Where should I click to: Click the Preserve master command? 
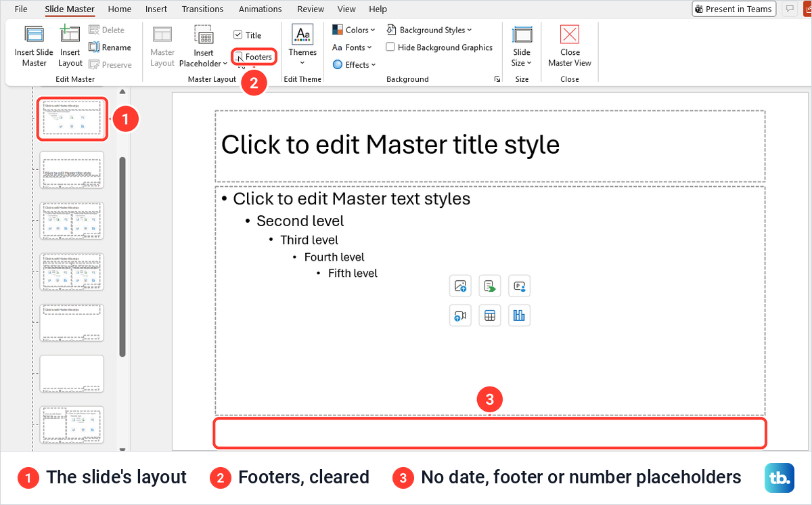click(110, 65)
